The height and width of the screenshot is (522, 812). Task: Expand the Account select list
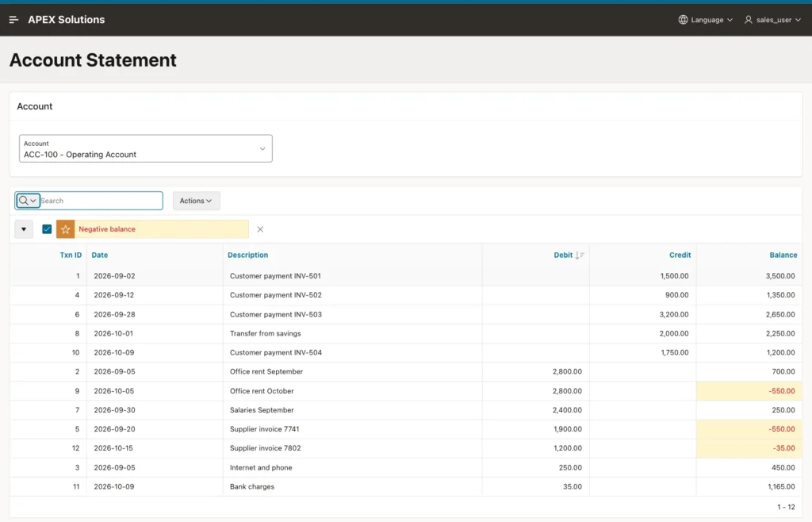tap(146, 148)
